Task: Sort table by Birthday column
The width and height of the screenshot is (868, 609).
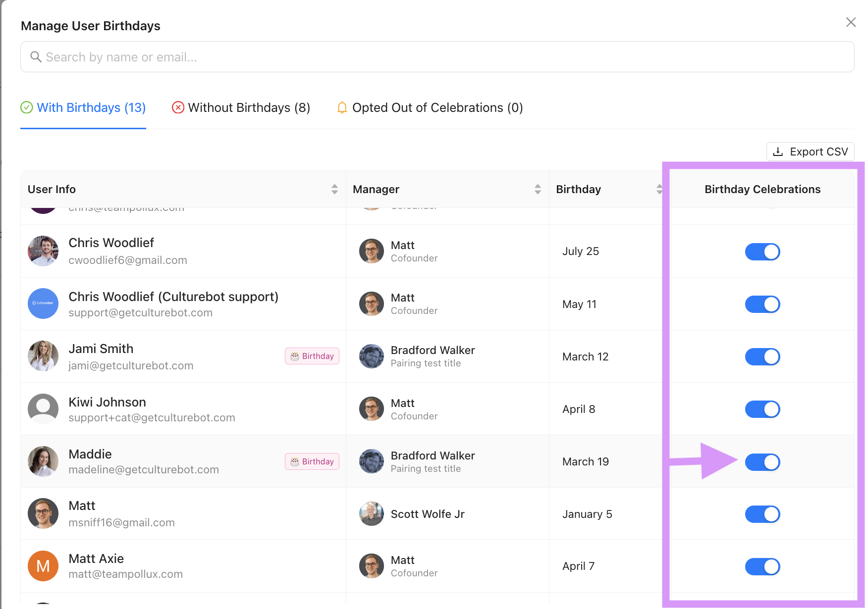Action: 659,189
